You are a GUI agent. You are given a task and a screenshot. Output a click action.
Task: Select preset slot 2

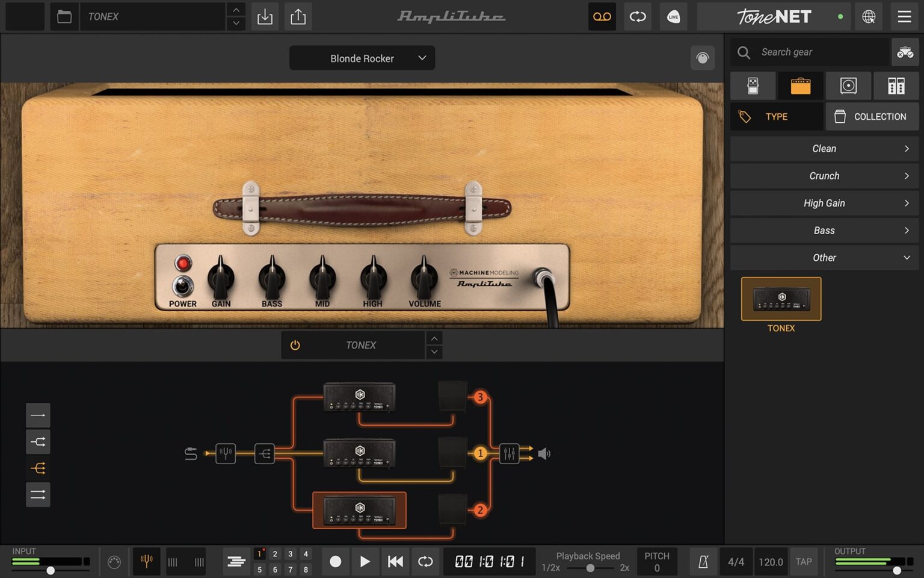[274, 554]
